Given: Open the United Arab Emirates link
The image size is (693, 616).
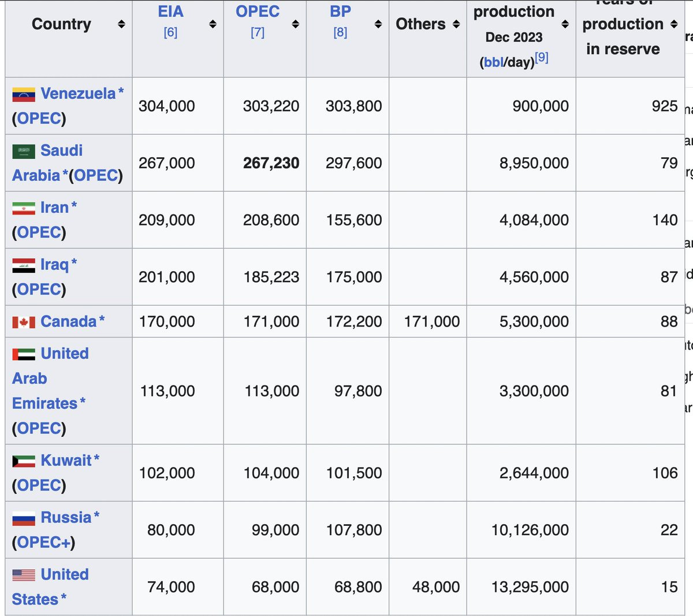Looking at the screenshot, I should (50, 378).
